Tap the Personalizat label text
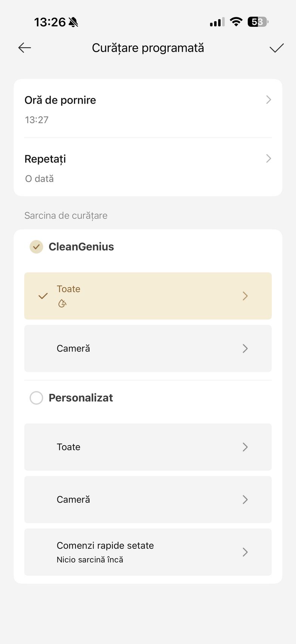This screenshot has width=296, height=644. point(81,398)
